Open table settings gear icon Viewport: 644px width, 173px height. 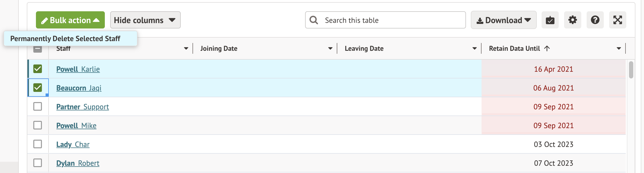(x=572, y=20)
